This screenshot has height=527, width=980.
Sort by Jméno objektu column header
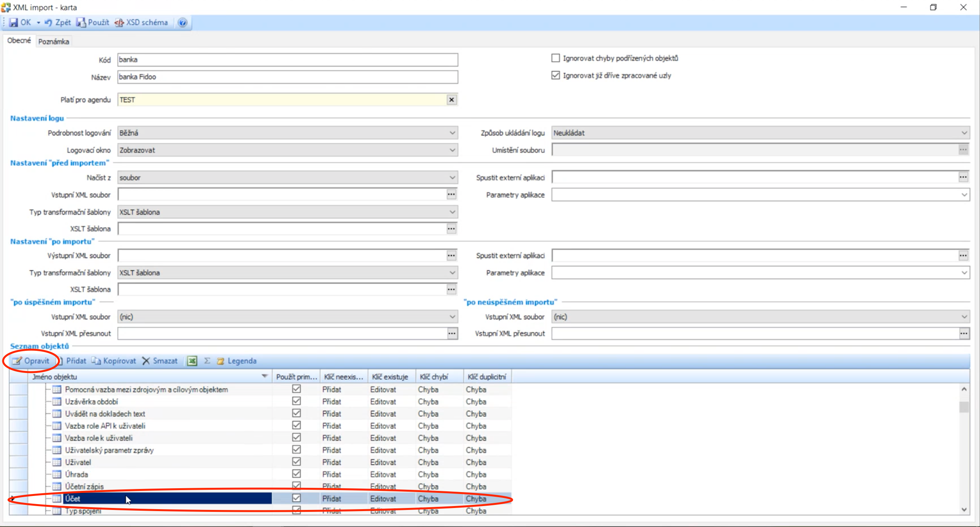pyautogui.click(x=150, y=377)
